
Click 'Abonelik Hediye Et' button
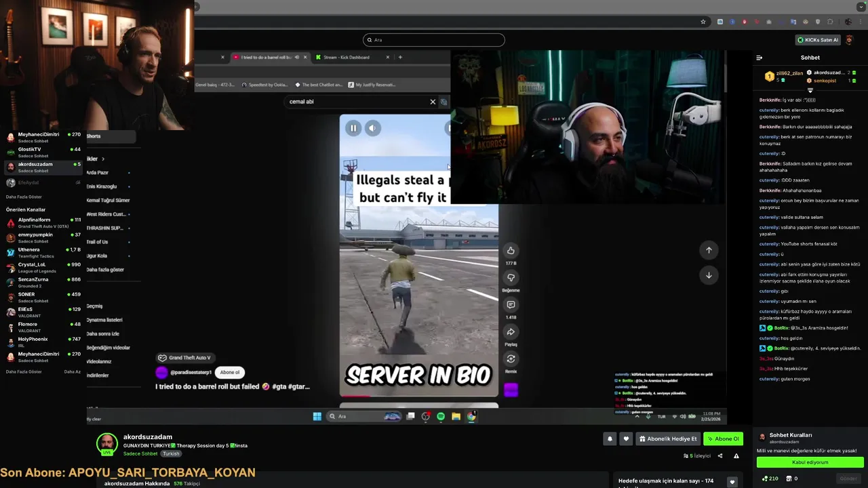click(x=668, y=439)
